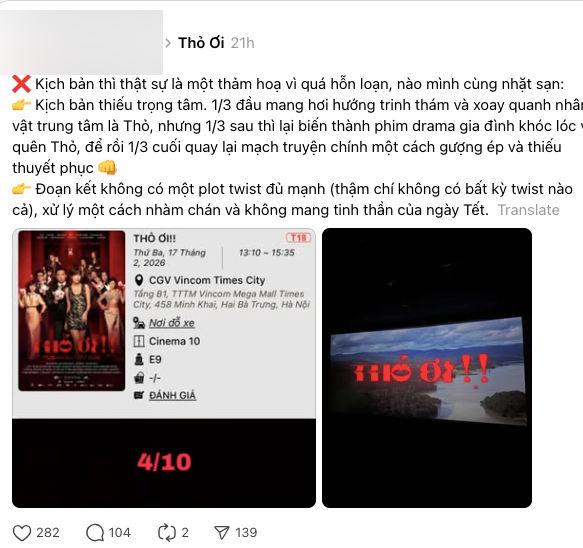Viewport: 583px width, 548px height.
Task: Open the Nơi đỗ xe link
Action: (172, 323)
